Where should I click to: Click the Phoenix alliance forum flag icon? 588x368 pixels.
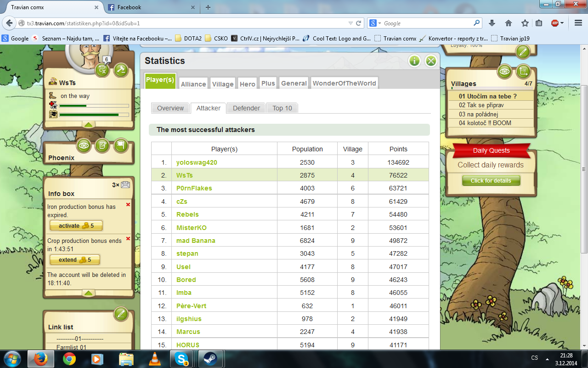point(121,146)
